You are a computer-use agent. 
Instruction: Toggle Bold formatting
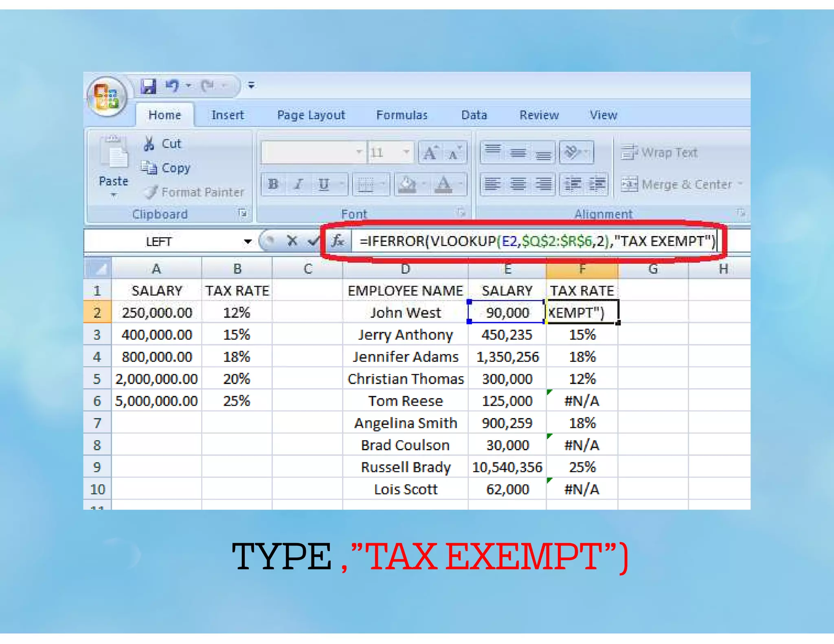pos(273,184)
